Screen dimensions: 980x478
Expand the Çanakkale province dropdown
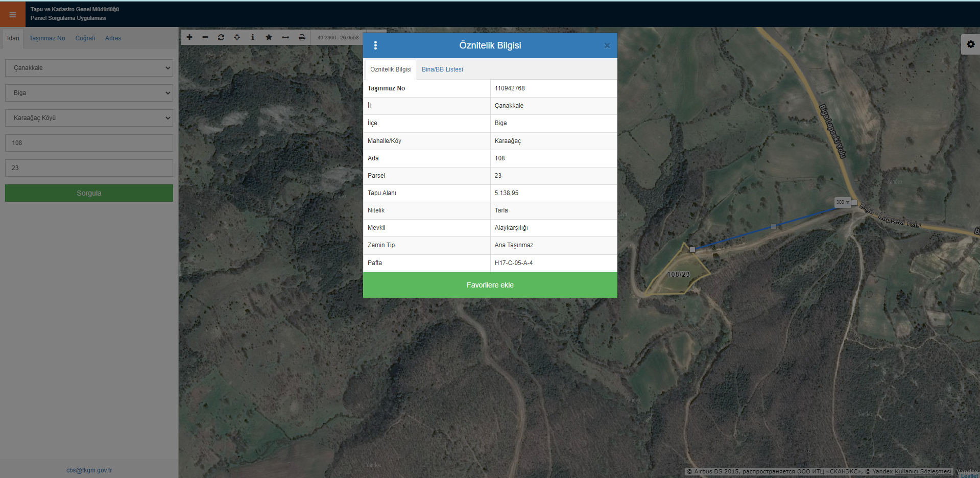coord(89,68)
